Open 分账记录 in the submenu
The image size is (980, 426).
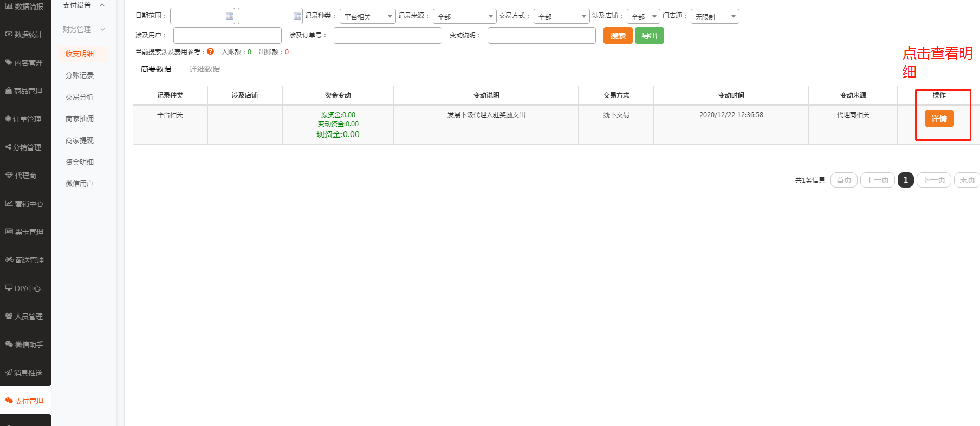pyautogui.click(x=80, y=75)
